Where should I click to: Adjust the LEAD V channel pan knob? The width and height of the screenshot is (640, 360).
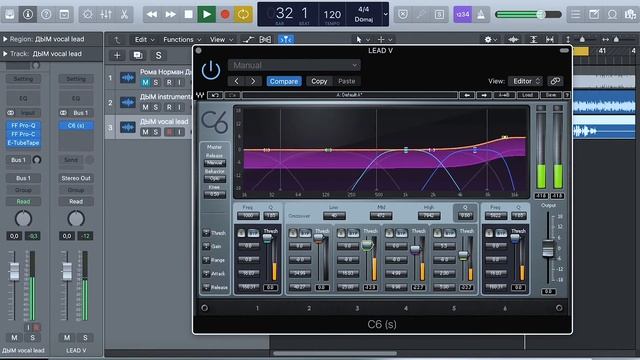point(76,219)
